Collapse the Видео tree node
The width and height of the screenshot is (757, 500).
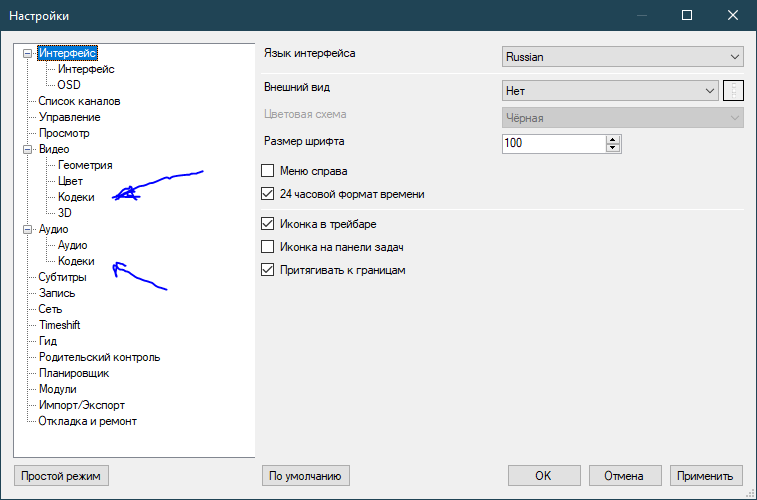click(28, 149)
